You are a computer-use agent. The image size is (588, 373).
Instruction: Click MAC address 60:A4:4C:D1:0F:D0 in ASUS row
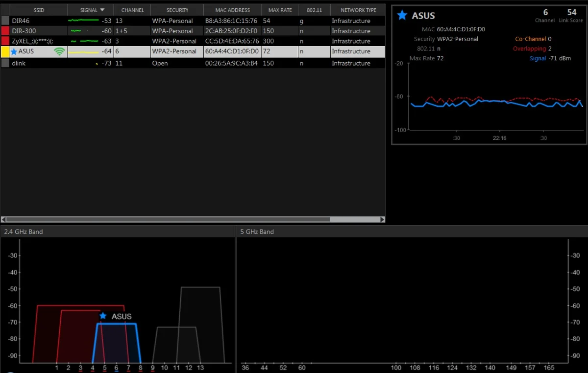pos(232,51)
